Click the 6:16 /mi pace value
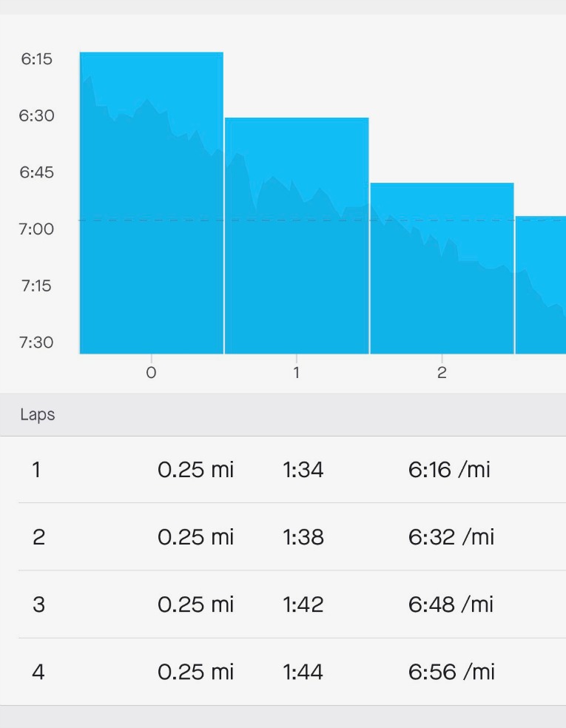Image resolution: width=566 pixels, height=728 pixels. tap(449, 470)
